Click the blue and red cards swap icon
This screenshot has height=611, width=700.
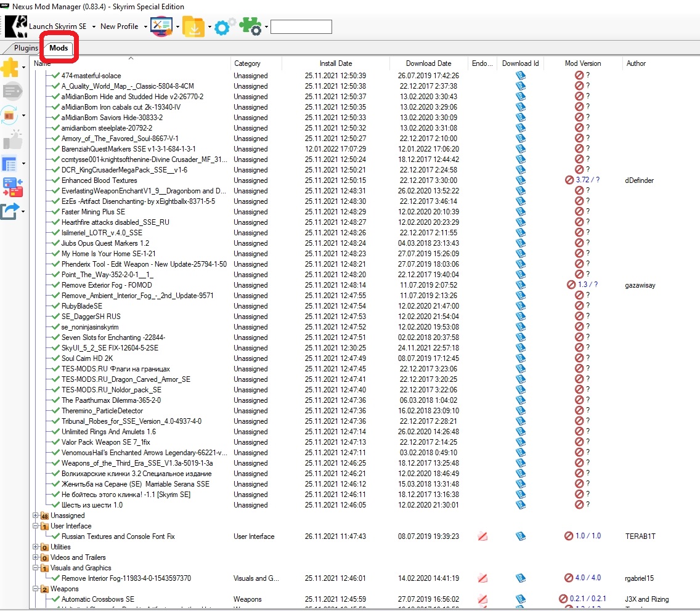click(12, 187)
